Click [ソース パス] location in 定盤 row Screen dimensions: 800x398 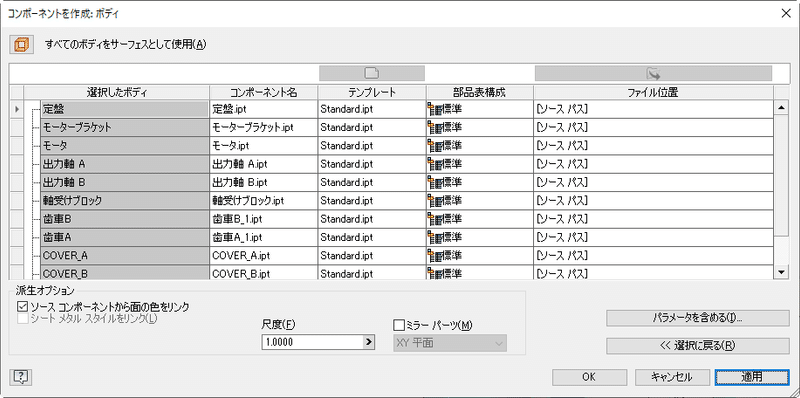[x=654, y=109]
